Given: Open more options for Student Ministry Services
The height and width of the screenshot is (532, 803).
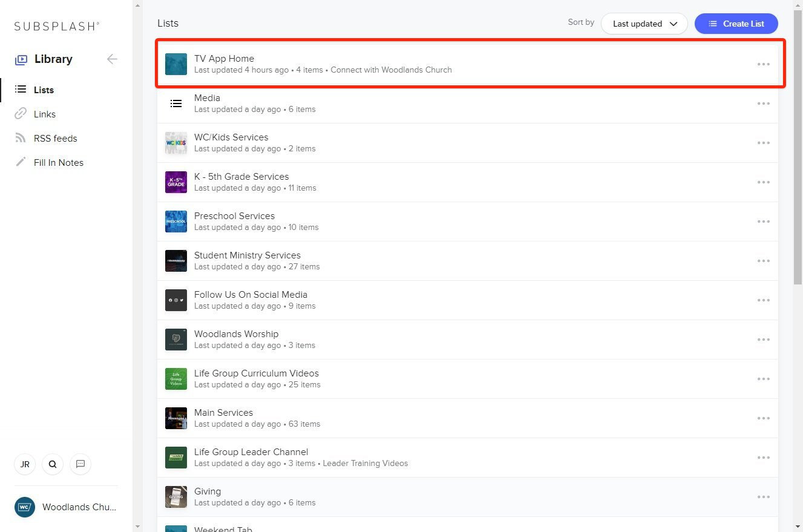Looking at the screenshot, I should pos(764,261).
